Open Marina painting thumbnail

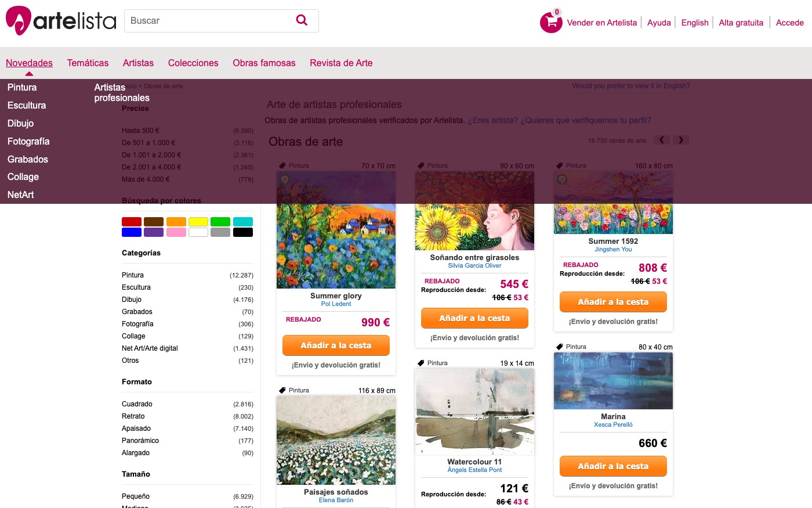pos(613,381)
